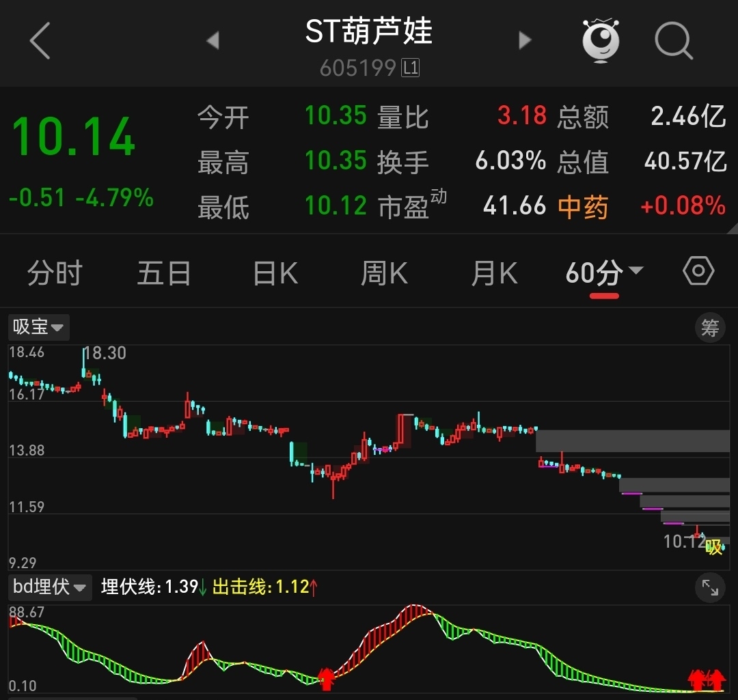This screenshot has width=738, height=700.
Task: Tap the 最低 value 10.12
Action: [336, 206]
